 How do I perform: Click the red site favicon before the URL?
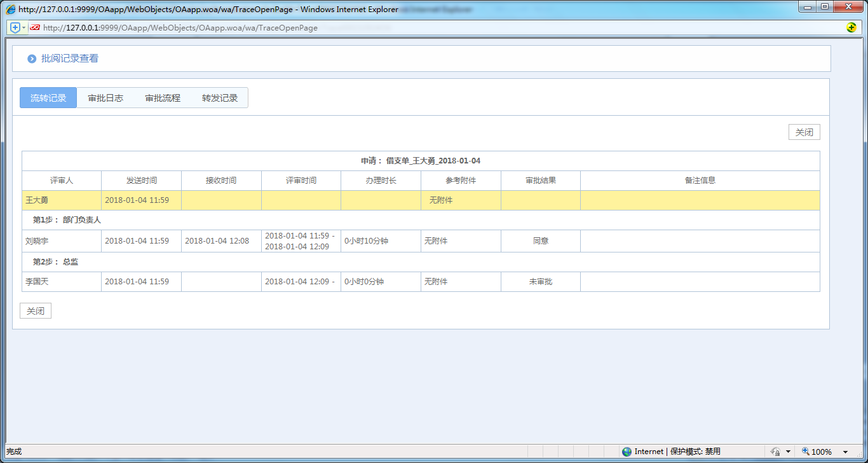[x=35, y=27]
